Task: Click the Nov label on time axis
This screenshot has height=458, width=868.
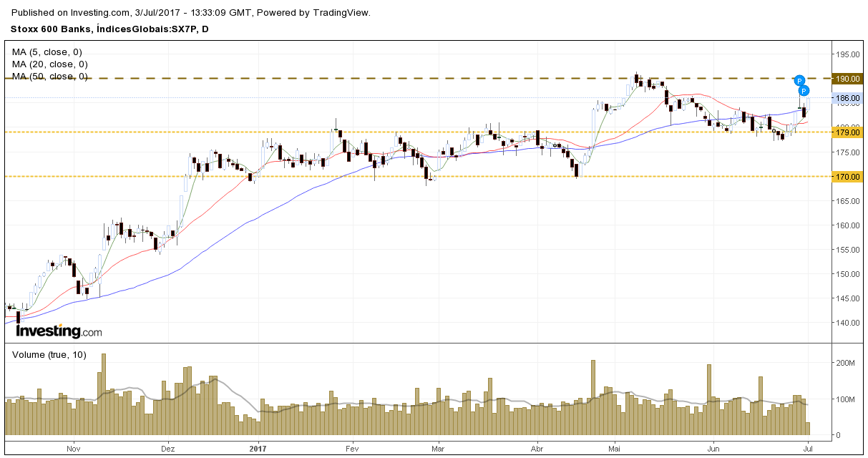Action: tap(73, 449)
